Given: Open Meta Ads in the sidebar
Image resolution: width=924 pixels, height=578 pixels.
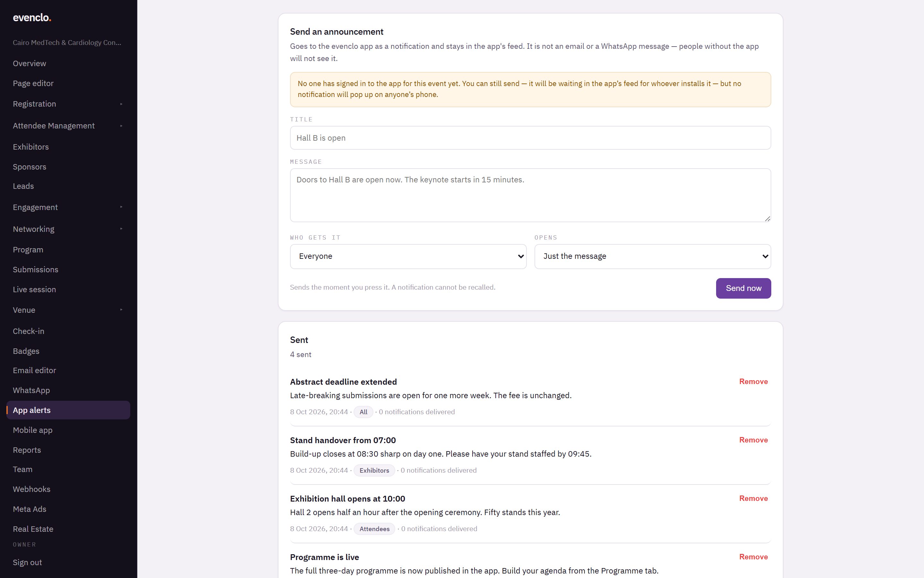Looking at the screenshot, I should click(68, 509).
